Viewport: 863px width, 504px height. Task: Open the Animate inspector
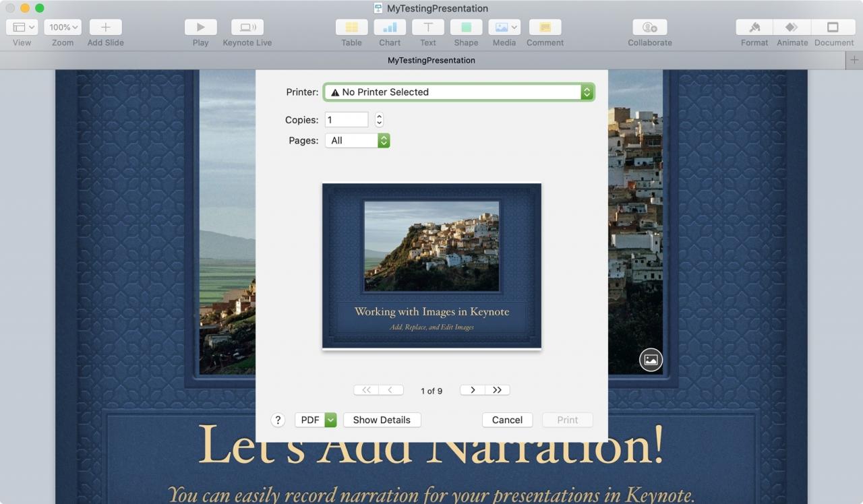click(x=792, y=27)
